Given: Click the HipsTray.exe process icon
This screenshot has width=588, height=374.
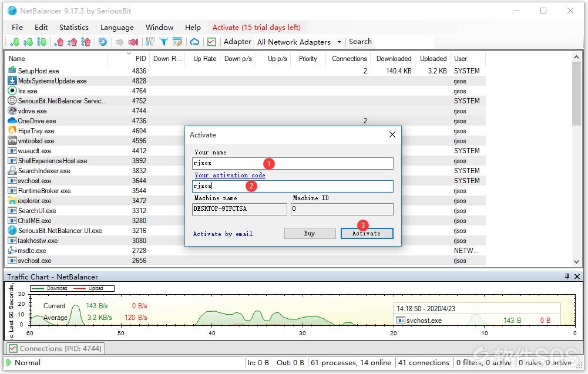Looking at the screenshot, I should click(12, 130).
